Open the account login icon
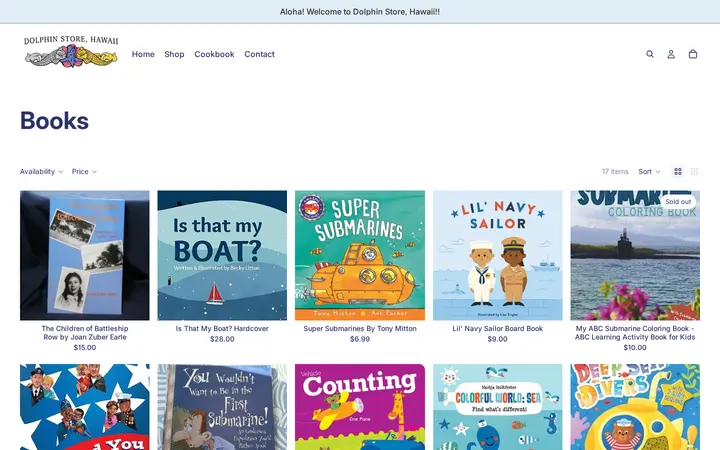 [671, 54]
